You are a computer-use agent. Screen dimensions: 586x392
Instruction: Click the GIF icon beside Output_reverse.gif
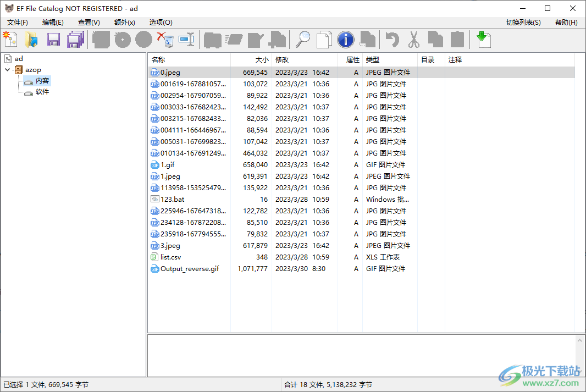pos(154,269)
